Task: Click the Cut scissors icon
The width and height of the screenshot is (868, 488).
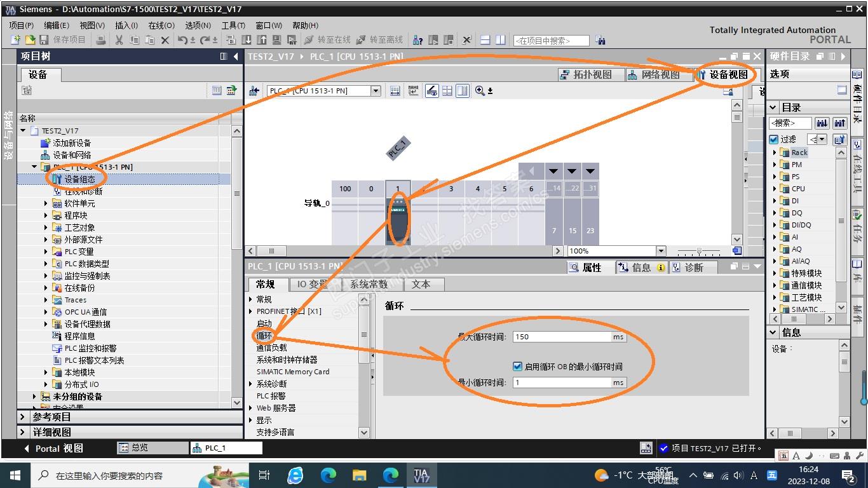Action: tap(119, 40)
